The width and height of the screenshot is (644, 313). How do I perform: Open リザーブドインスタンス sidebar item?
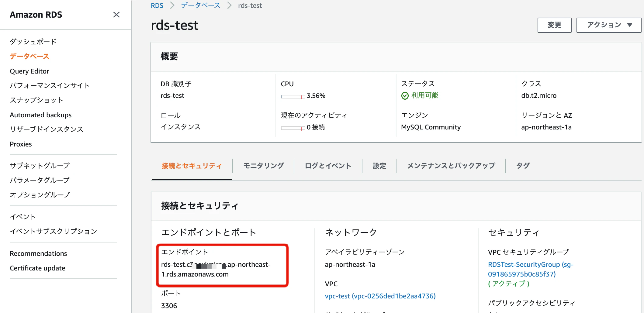[x=47, y=129]
